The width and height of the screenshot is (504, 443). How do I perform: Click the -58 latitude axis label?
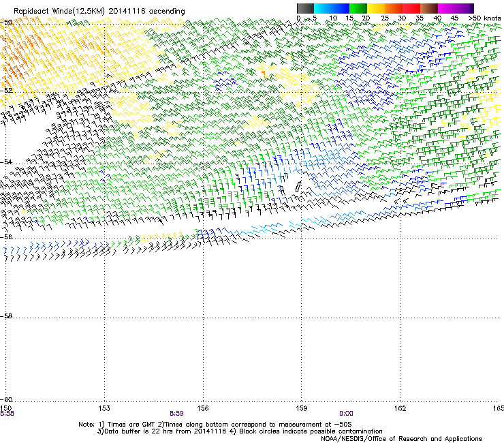coord(6,316)
